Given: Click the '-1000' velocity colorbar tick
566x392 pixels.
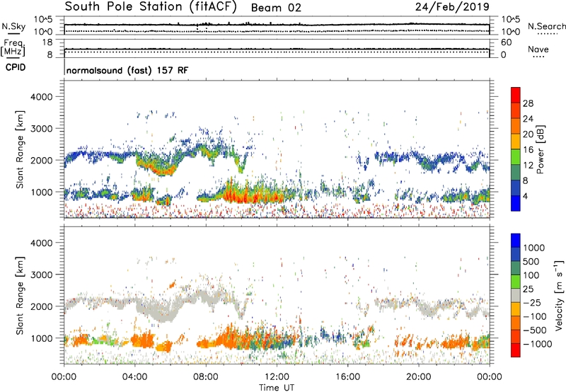Looking at the screenshot, I should click(538, 344).
